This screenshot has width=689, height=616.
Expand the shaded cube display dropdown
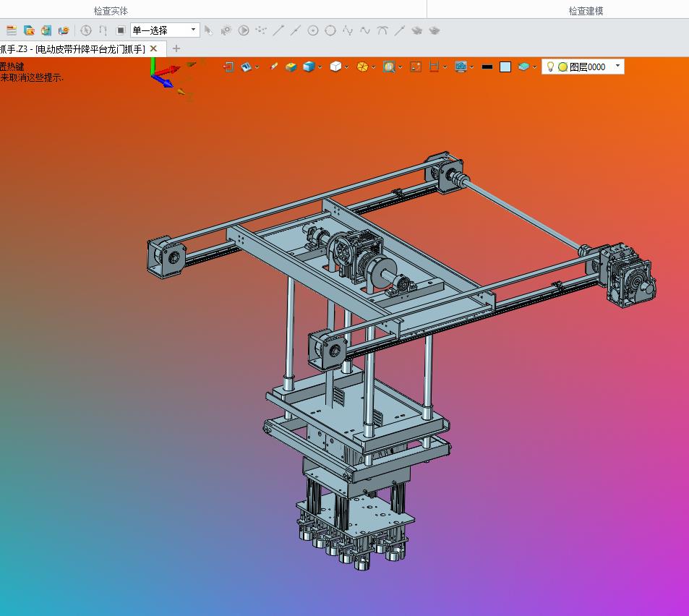click(320, 67)
